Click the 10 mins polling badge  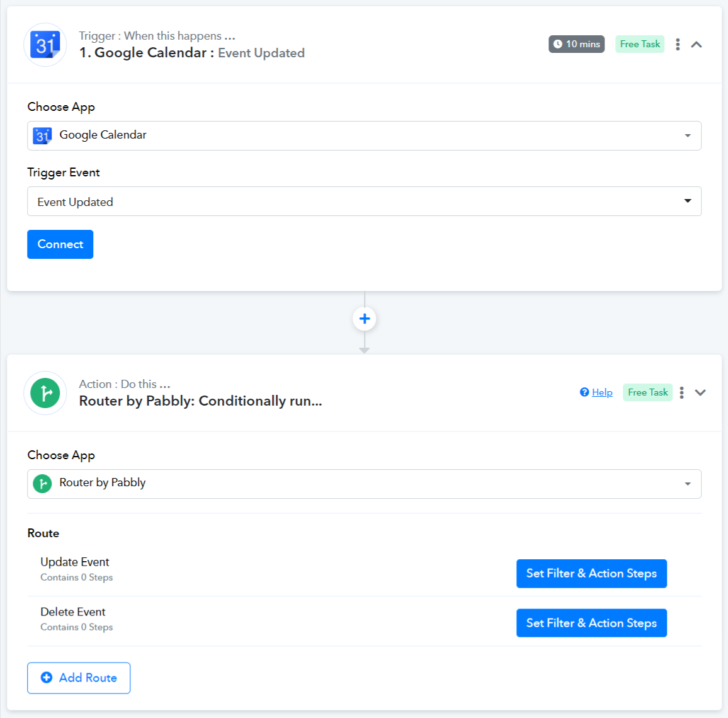pyautogui.click(x=577, y=44)
